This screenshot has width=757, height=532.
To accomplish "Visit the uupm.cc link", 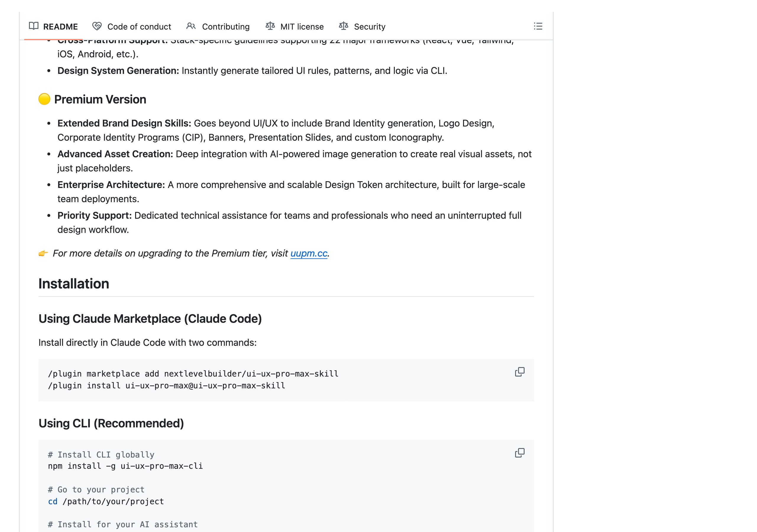I will pyautogui.click(x=309, y=253).
